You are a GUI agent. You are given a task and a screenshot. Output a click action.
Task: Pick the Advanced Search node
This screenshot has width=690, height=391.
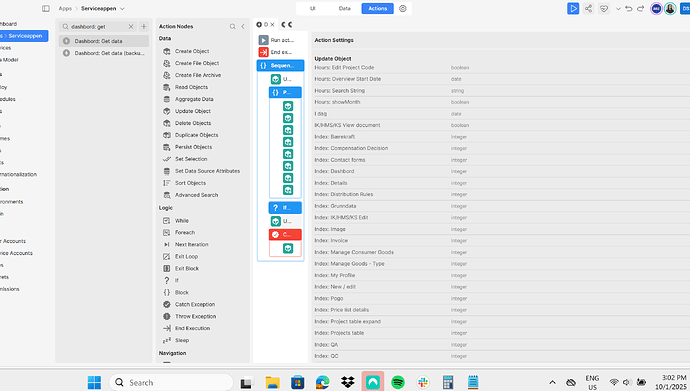pyautogui.click(x=196, y=195)
